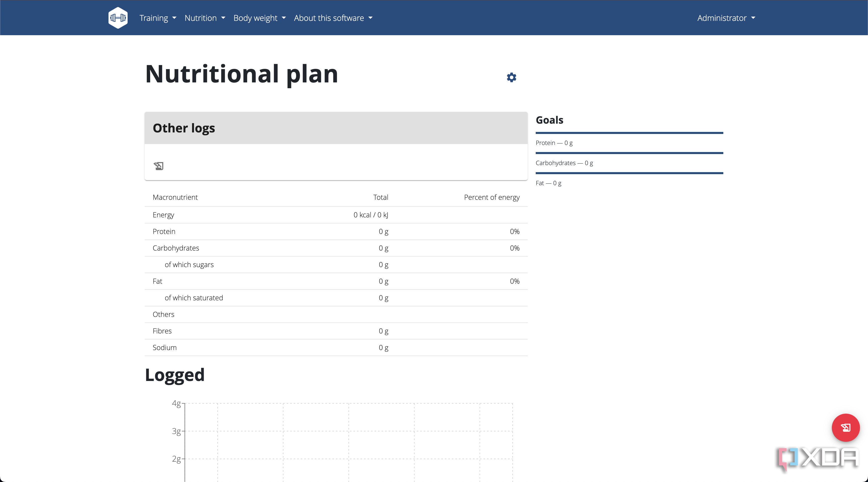Screen dimensions: 868x482
Task: Click the Goals heading
Action: [x=549, y=120]
